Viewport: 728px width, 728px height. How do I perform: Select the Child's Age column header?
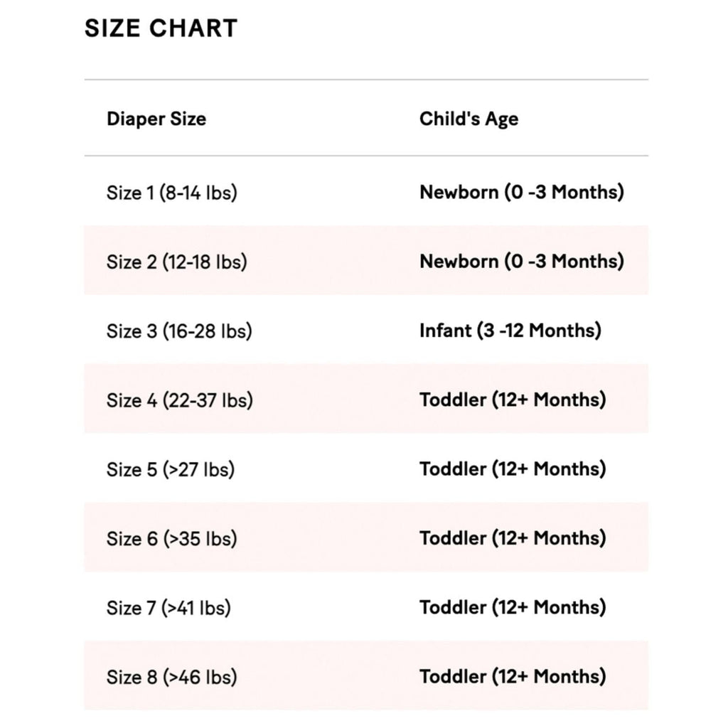tap(469, 119)
